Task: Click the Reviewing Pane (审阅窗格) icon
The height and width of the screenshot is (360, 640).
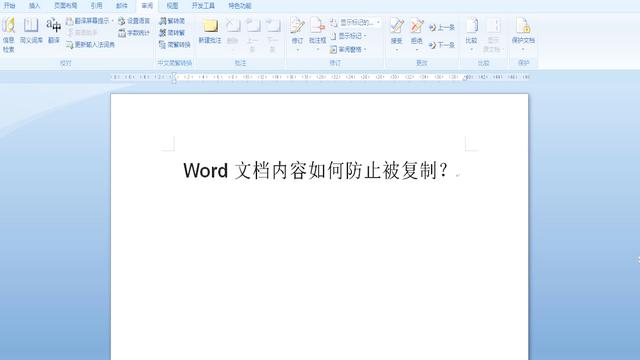Action: tap(333, 49)
